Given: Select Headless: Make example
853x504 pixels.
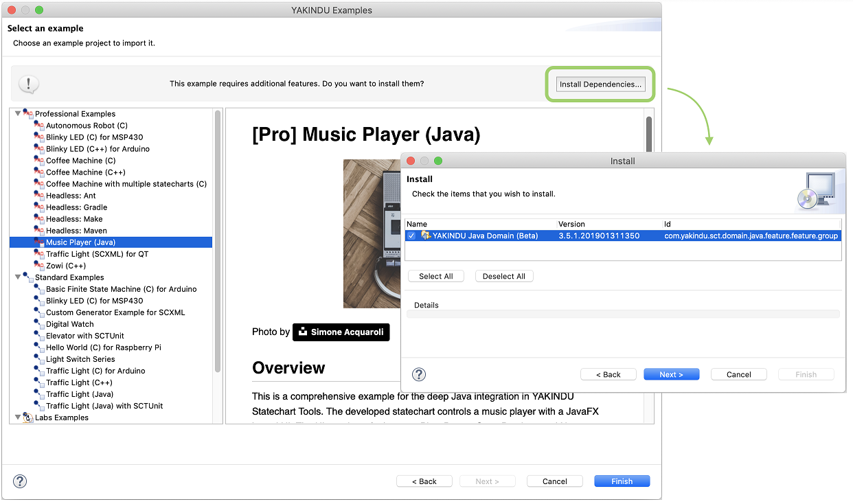Looking at the screenshot, I should [74, 219].
